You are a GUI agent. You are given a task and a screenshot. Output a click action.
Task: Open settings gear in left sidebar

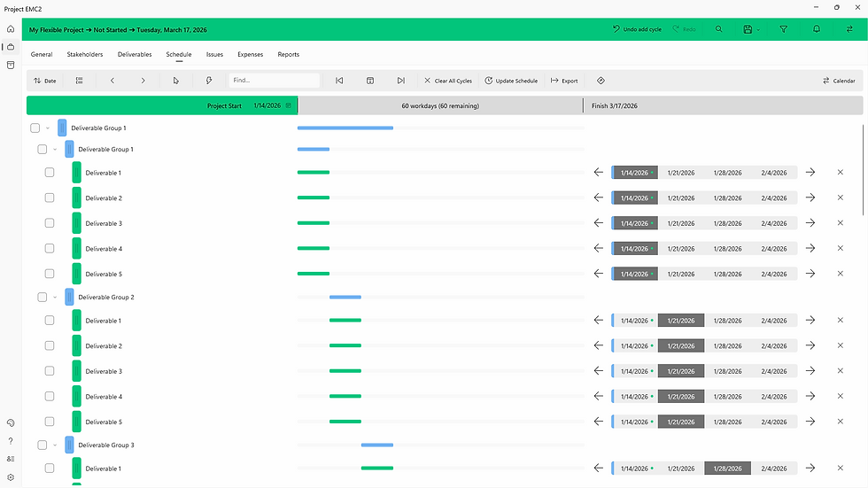(11, 477)
